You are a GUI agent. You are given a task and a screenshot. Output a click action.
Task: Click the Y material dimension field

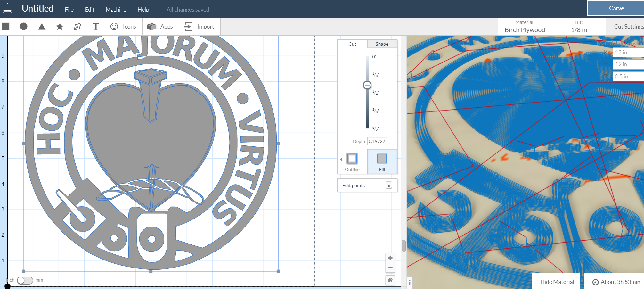coord(628,64)
